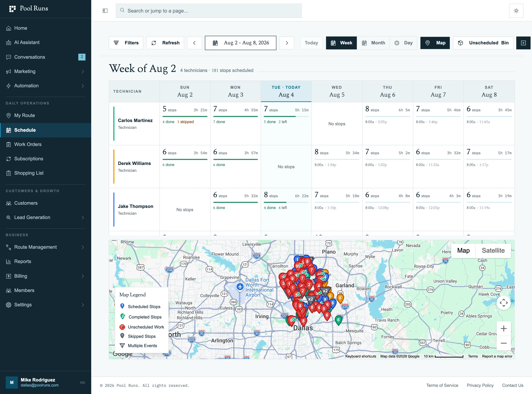Click the map camera pan control
The width and height of the screenshot is (532, 394).
tap(504, 303)
